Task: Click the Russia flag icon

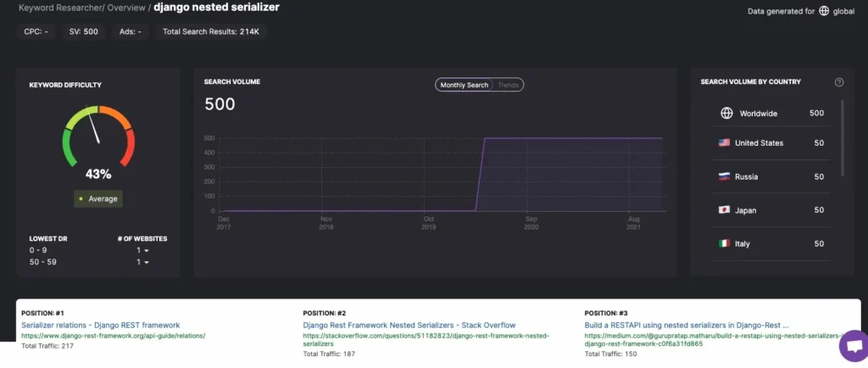Action: [x=724, y=176]
